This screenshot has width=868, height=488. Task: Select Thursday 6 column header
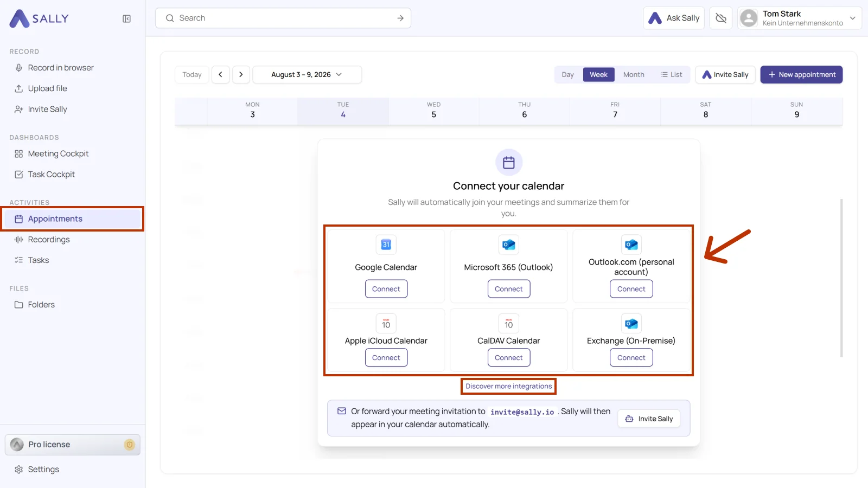tap(524, 111)
